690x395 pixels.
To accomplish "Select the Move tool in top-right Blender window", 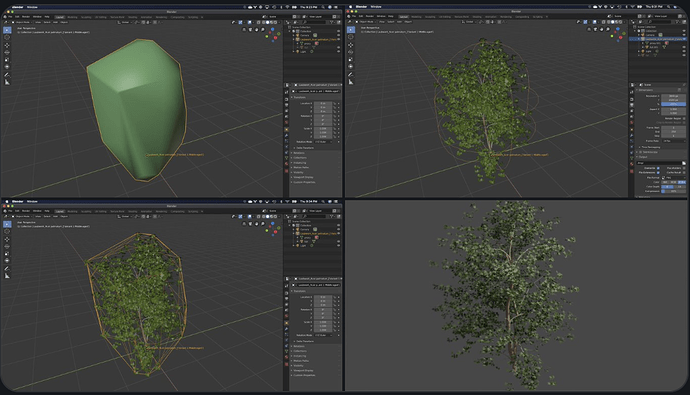I will coord(351,45).
